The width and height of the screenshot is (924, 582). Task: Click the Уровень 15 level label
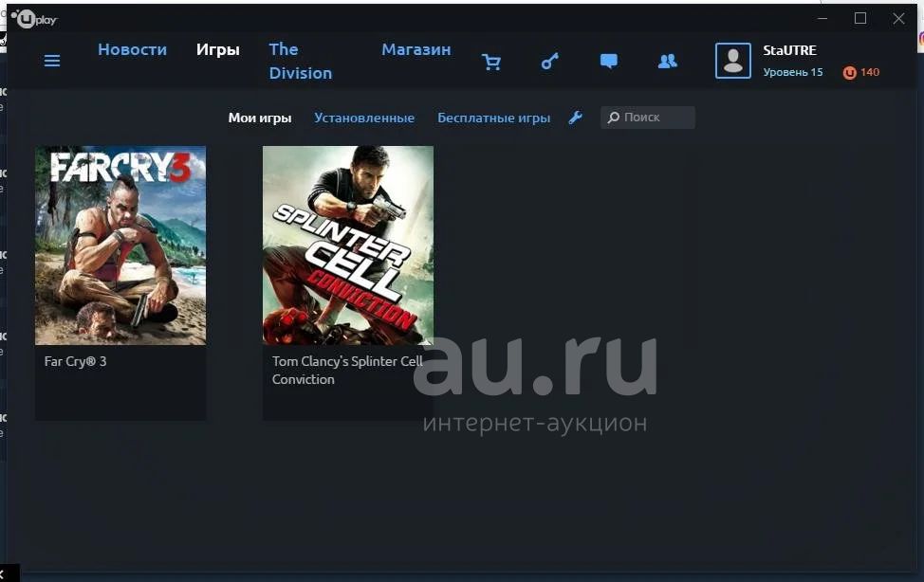click(x=792, y=72)
